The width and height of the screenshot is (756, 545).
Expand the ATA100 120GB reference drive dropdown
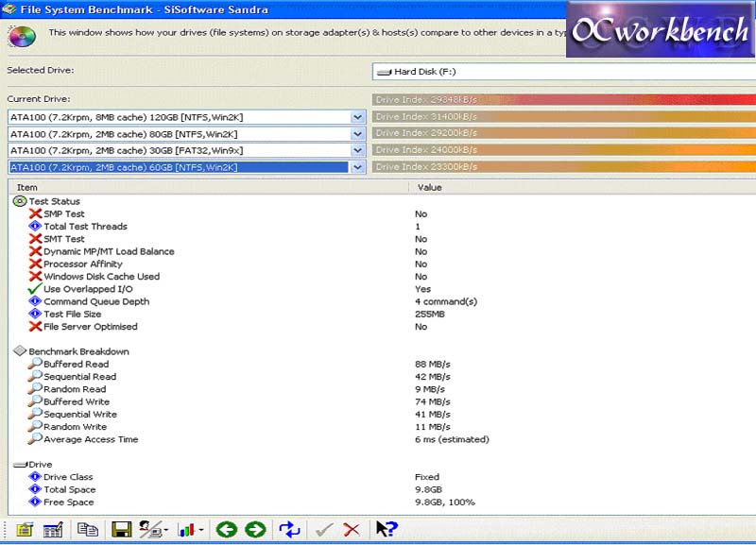coord(357,117)
